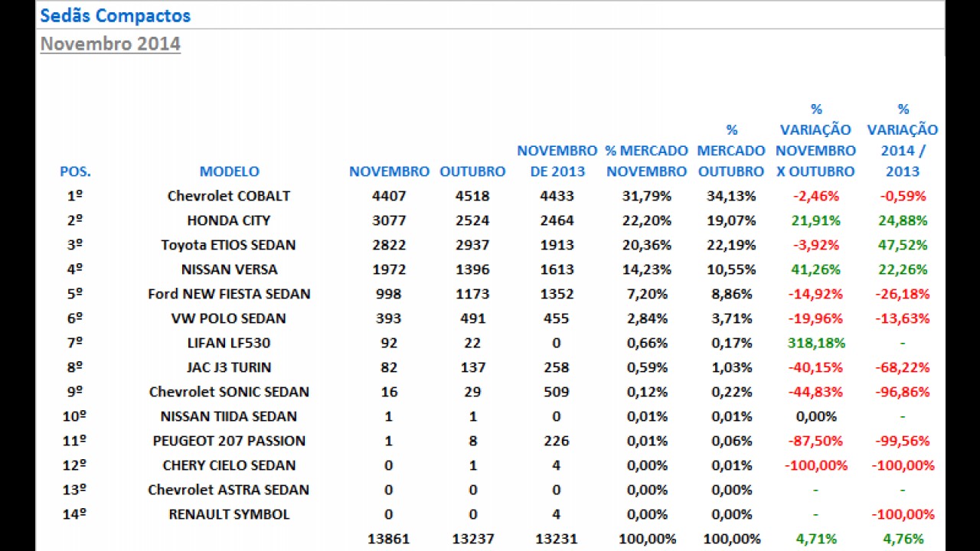Select 'Chevrolet COBALT' model cell
Viewport: 980px width, 551px height.
click(229, 196)
